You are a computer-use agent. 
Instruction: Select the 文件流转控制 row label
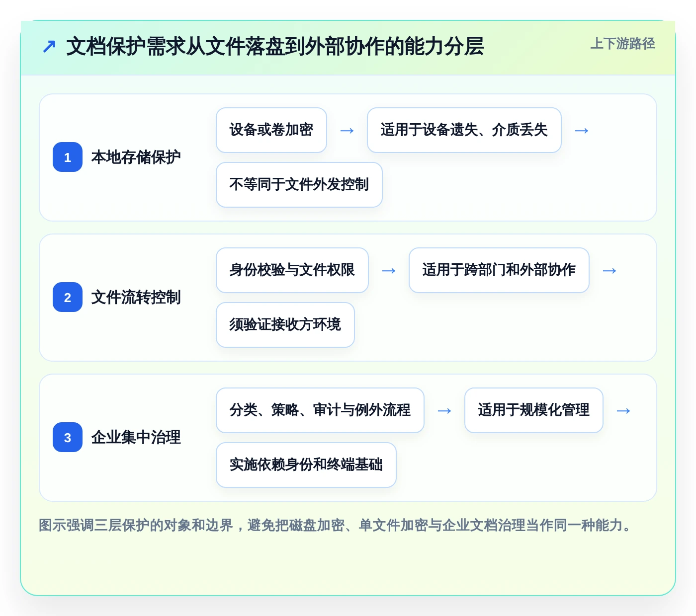point(136,297)
